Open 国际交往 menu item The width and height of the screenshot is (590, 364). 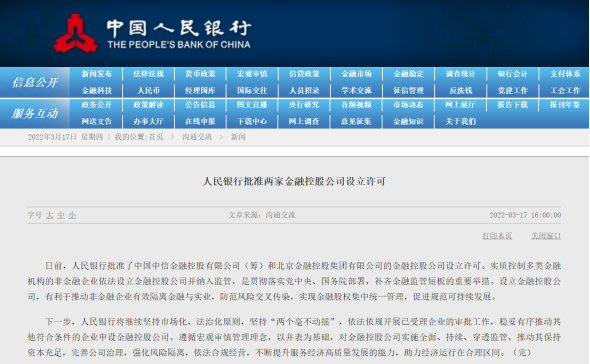[252, 90]
